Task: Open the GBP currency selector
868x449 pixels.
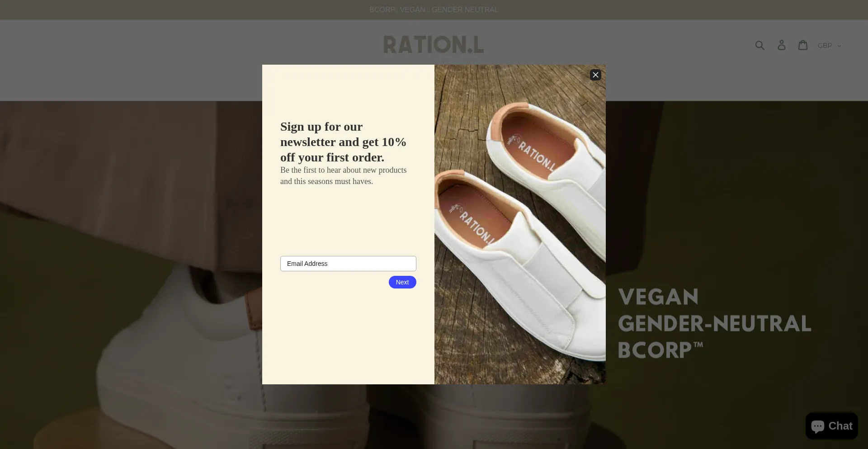Action: pos(829,46)
